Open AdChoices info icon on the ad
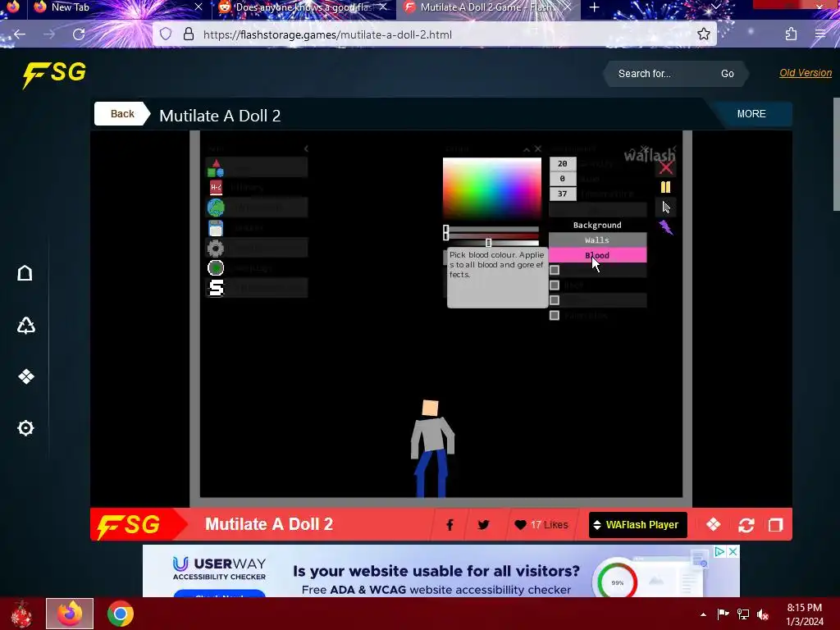 [x=720, y=551]
